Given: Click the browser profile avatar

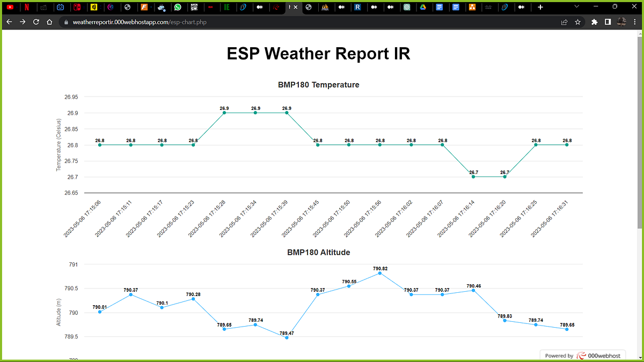Looking at the screenshot, I should (623, 22).
